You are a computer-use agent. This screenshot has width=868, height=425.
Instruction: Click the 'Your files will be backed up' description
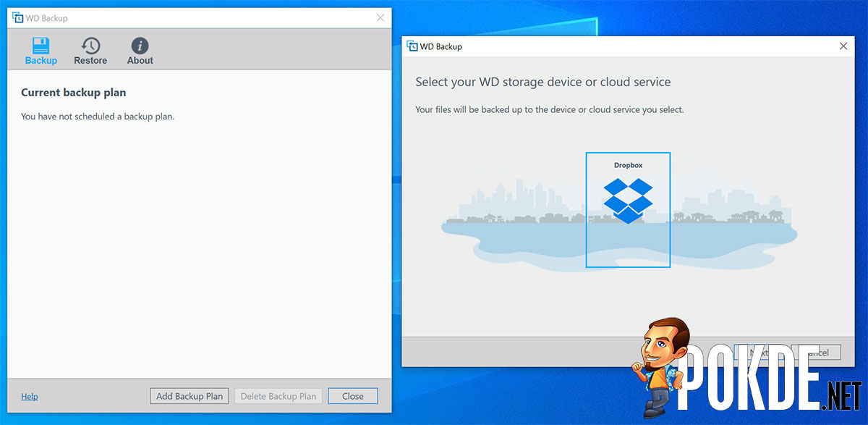(x=550, y=110)
